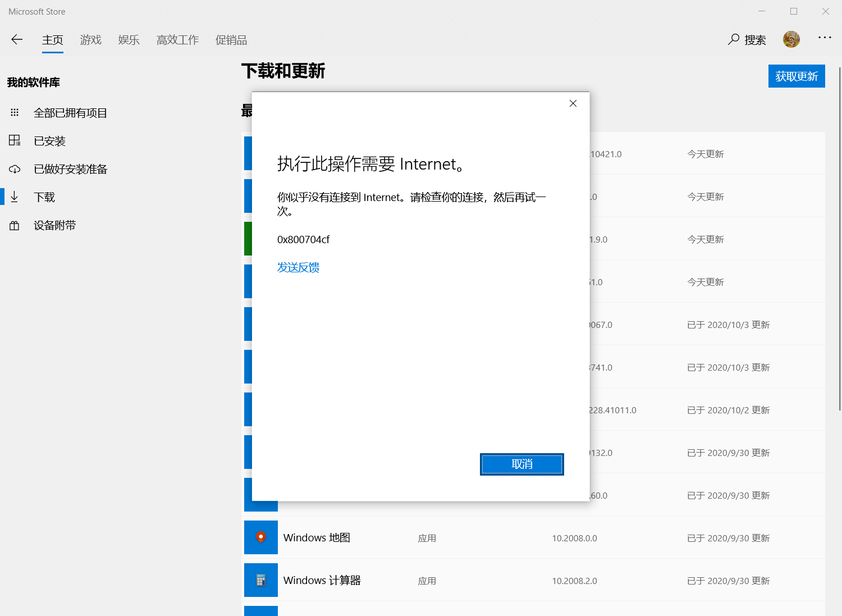Click the grid icon beside 全部已拥有项目

[x=15, y=113]
